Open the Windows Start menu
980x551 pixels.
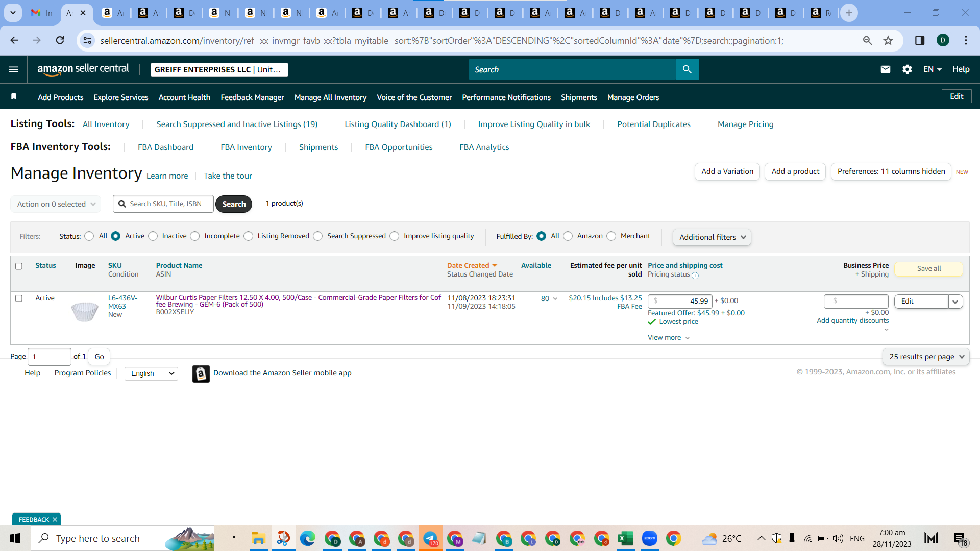(x=15, y=538)
